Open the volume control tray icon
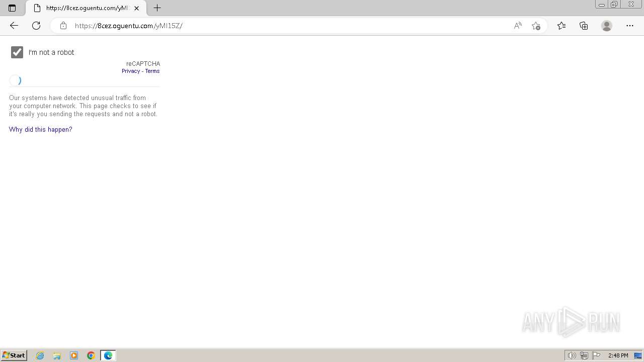 coord(572,355)
